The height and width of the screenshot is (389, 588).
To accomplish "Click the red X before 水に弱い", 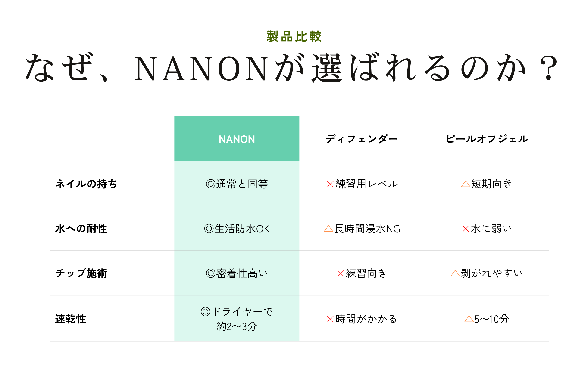I will pos(466,229).
